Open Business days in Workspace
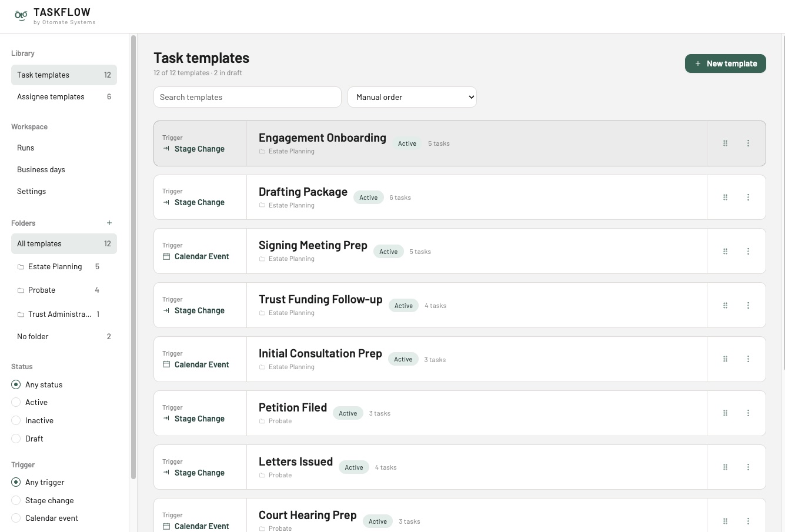 pos(64,169)
